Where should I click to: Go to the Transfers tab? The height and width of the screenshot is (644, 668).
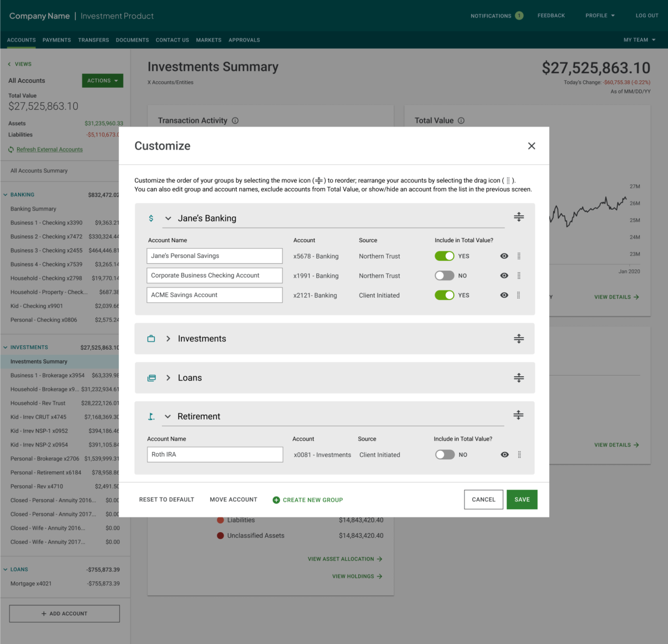[93, 40]
